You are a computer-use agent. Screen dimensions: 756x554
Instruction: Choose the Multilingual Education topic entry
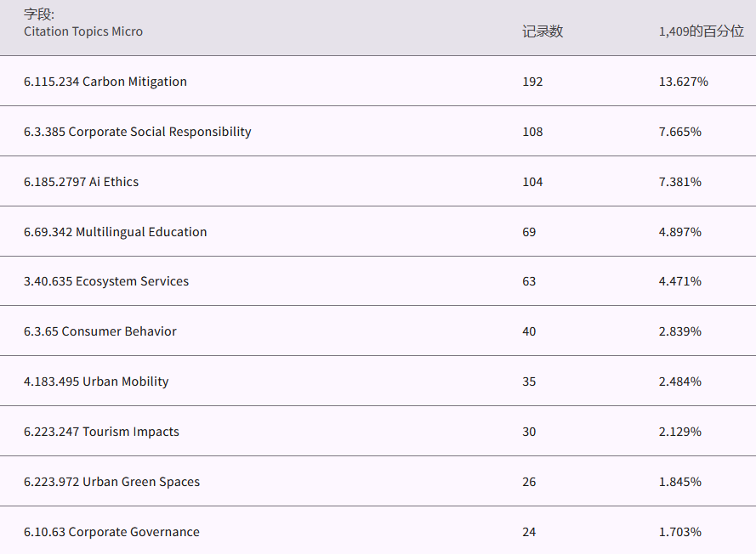(116, 232)
